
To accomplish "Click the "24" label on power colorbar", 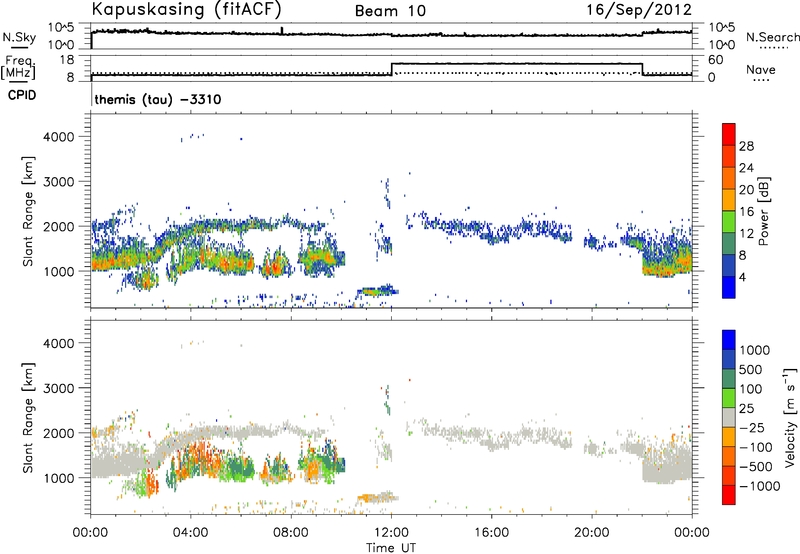I will point(746,168).
